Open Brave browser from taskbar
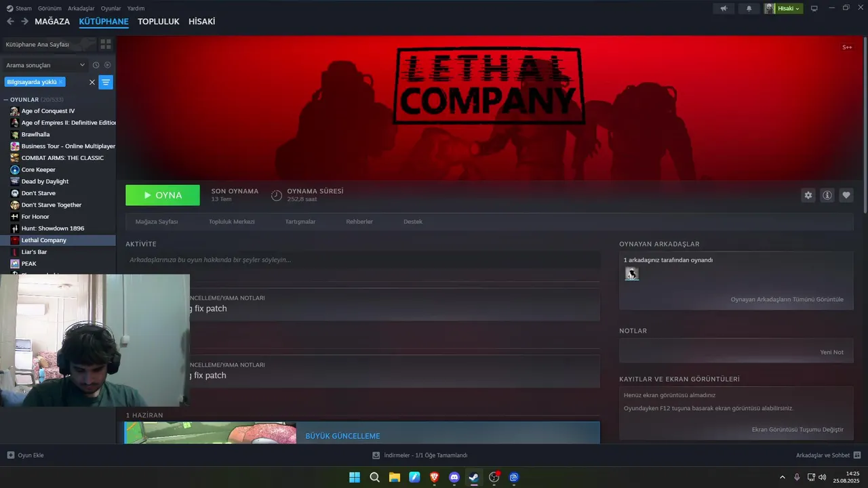The width and height of the screenshot is (868, 488). point(435,477)
